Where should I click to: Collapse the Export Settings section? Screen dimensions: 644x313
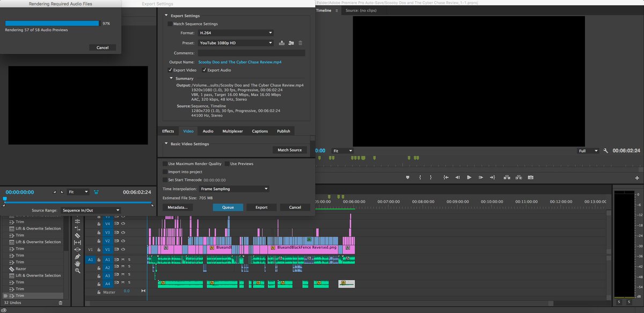[166, 16]
